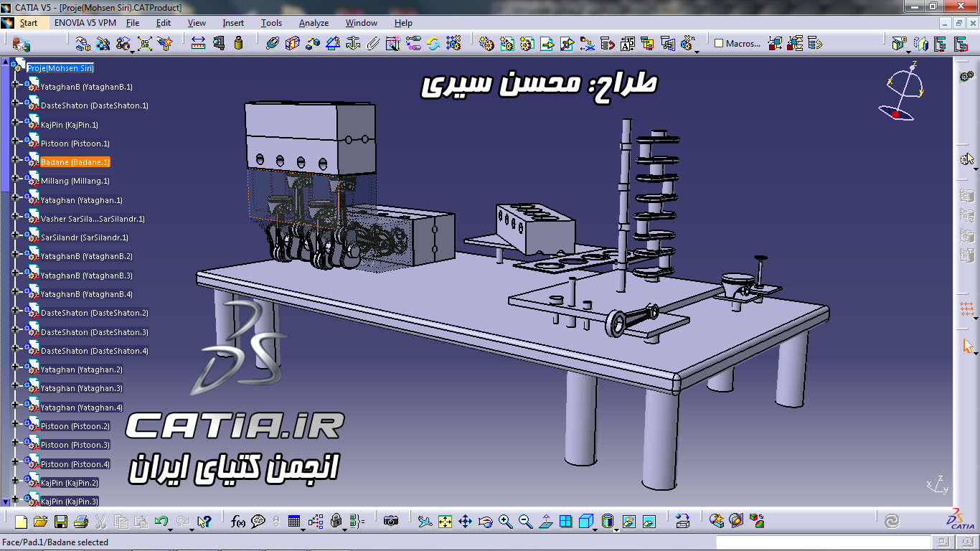Open the Measure Inertia tool
The width and height of the screenshot is (980, 551).
239,44
